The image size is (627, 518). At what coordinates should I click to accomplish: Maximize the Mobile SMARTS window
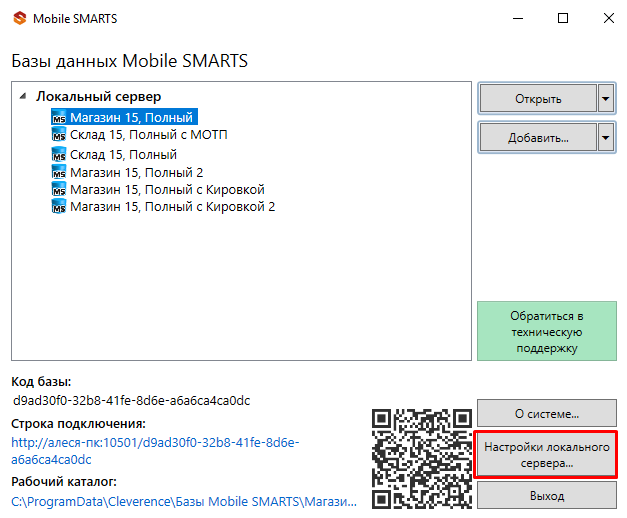(x=563, y=18)
